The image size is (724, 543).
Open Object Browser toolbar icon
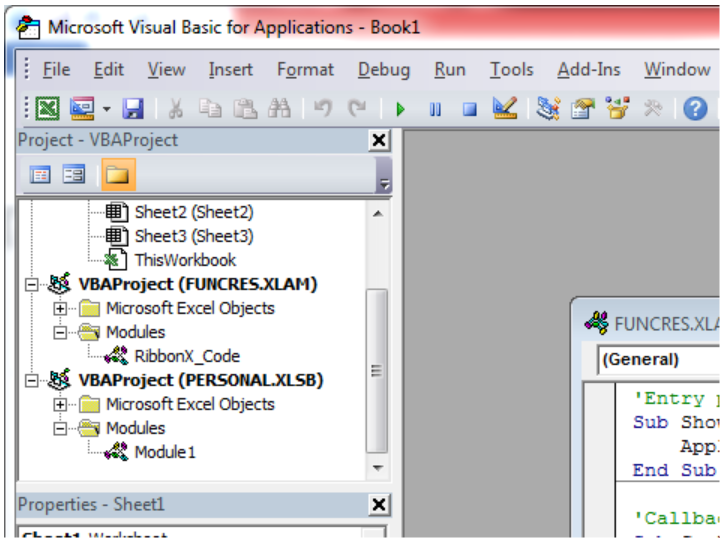click(617, 109)
